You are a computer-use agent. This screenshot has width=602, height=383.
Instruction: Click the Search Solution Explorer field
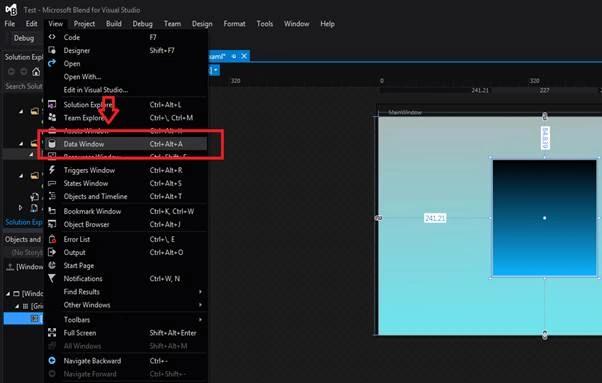pos(24,86)
